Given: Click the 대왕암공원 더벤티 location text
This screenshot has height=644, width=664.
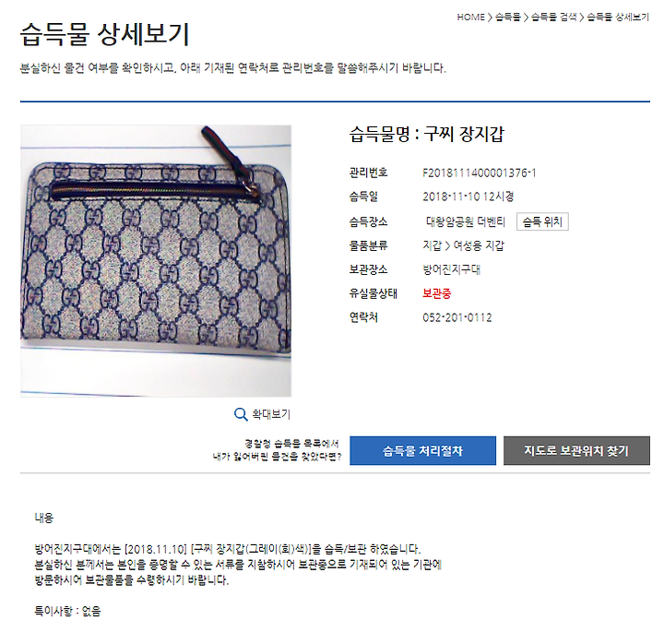Looking at the screenshot, I should click(466, 221).
